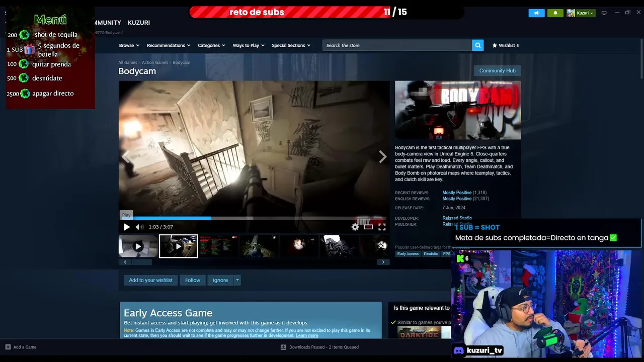
Task: Click recent reviews Mostly Positive link
Action: tap(457, 193)
